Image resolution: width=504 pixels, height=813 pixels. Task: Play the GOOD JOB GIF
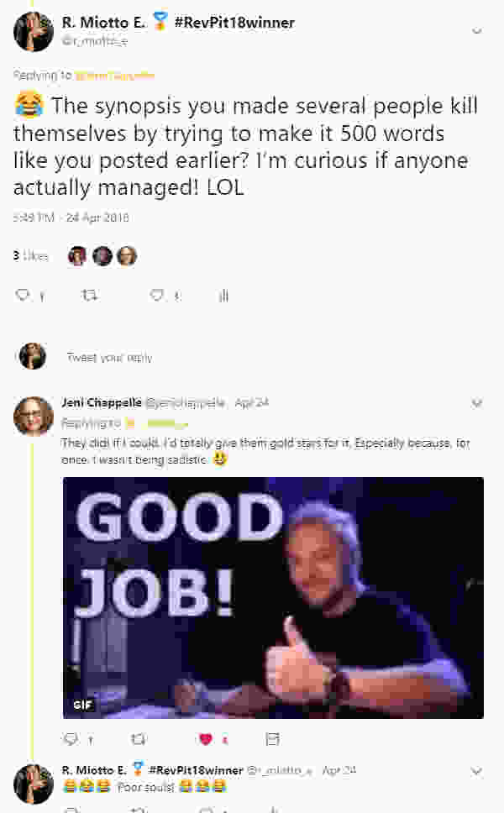pyautogui.click(x=273, y=598)
